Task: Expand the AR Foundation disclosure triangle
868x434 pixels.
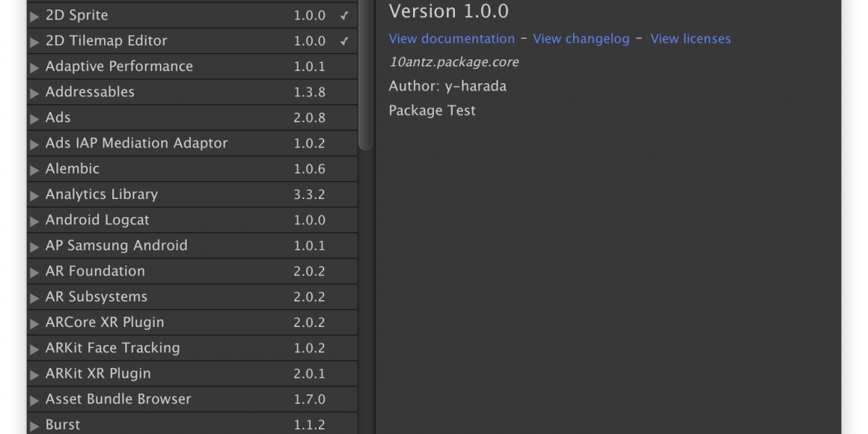Action: [x=34, y=273]
